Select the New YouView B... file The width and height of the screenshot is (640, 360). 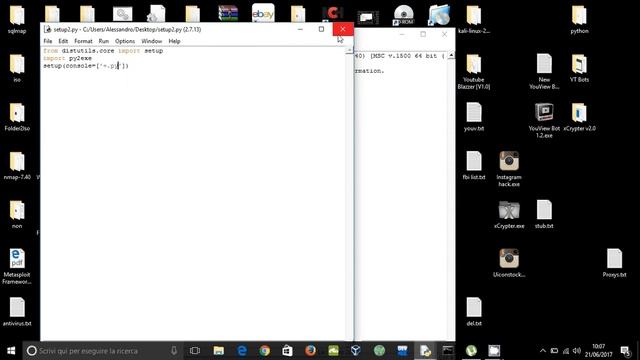[544, 72]
